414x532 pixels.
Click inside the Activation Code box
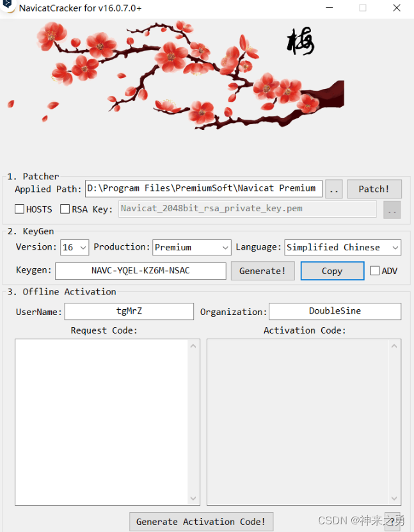[x=298, y=422]
